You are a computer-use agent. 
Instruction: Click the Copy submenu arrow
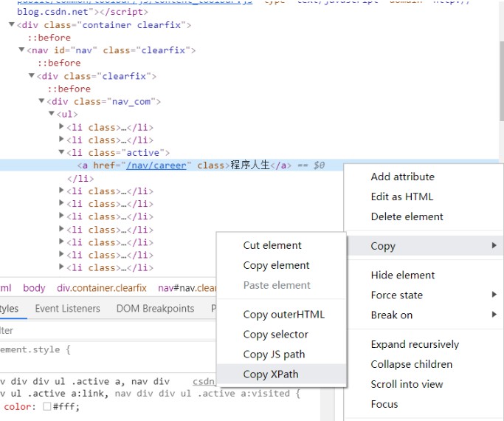[x=494, y=246]
